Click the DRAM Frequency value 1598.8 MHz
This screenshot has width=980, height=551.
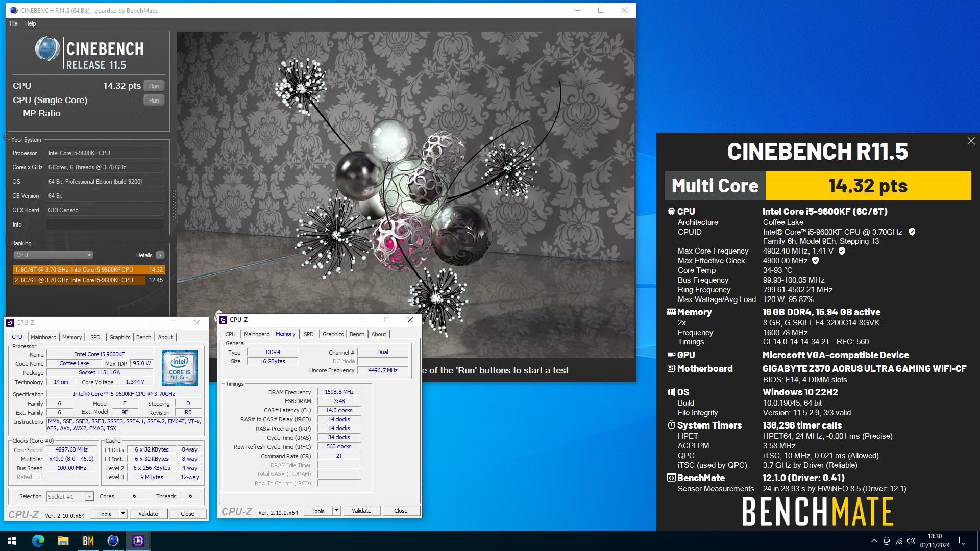tap(339, 392)
